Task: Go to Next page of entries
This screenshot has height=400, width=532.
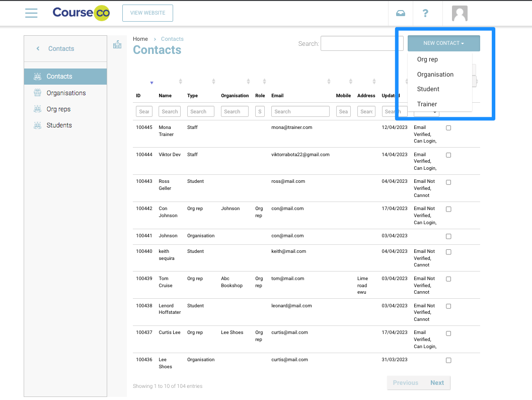Action: (x=437, y=383)
